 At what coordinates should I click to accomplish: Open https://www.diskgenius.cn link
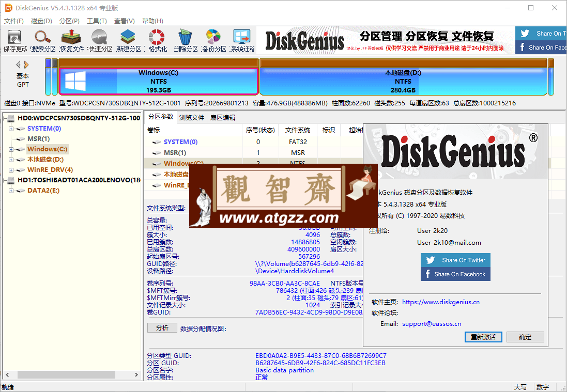pyautogui.click(x=441, y=302)
